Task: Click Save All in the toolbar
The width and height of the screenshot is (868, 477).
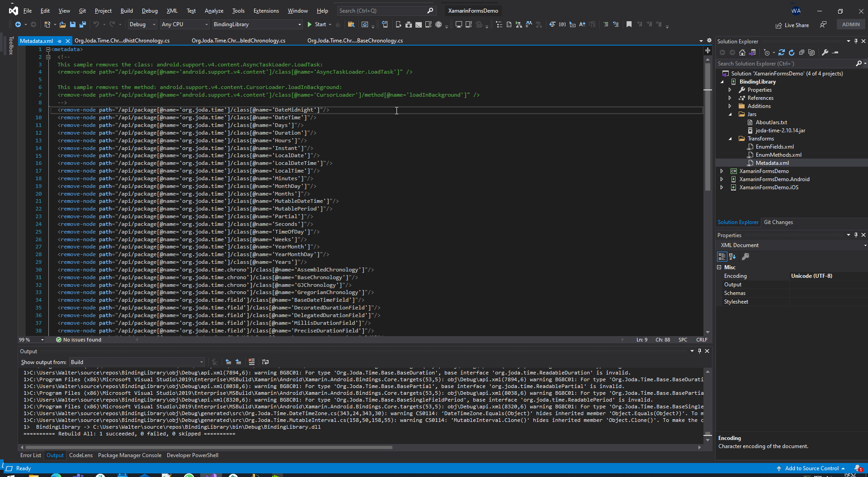Action: (x=83, y=24)
